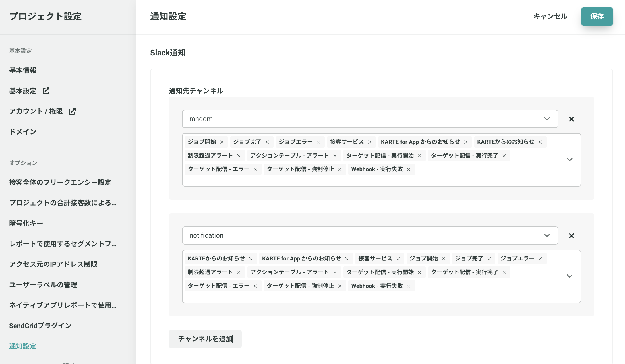Open アカウント / 権限 external link

click(43, 111)
